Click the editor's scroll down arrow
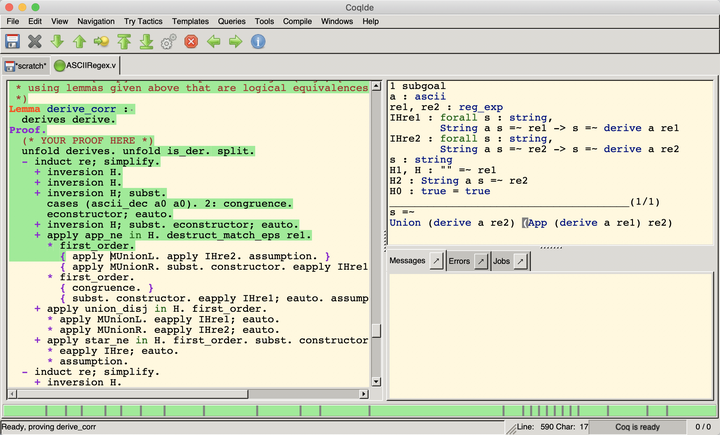The image size is (720, 435). 376,381
